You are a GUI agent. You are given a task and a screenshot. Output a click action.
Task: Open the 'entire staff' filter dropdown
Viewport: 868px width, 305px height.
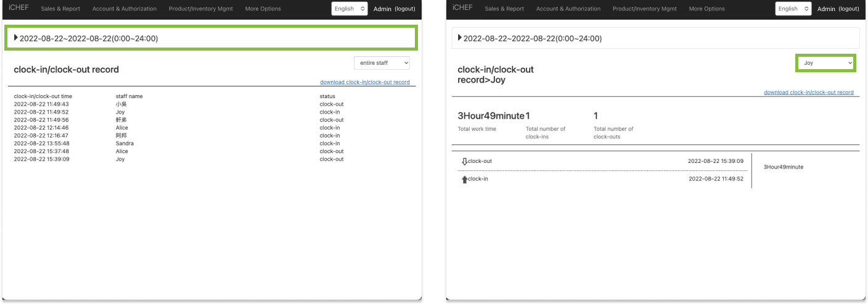point(382,63)
